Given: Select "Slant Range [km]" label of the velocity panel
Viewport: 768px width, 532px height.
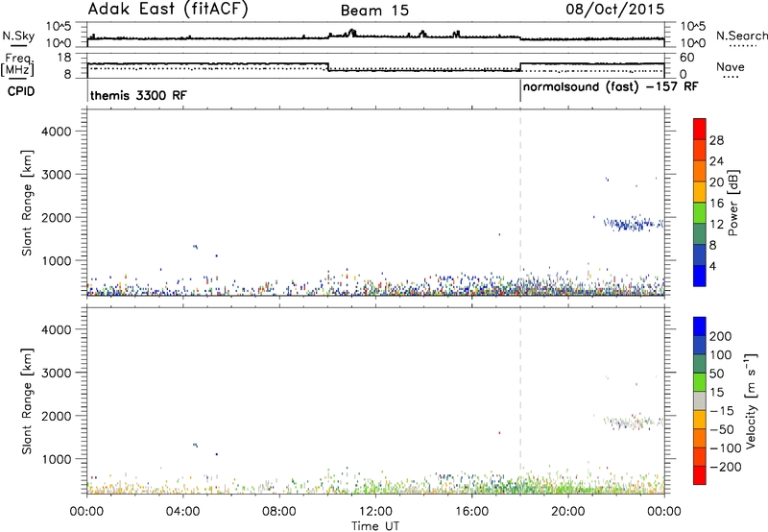Looking at the screenshot, I should 27,401.
